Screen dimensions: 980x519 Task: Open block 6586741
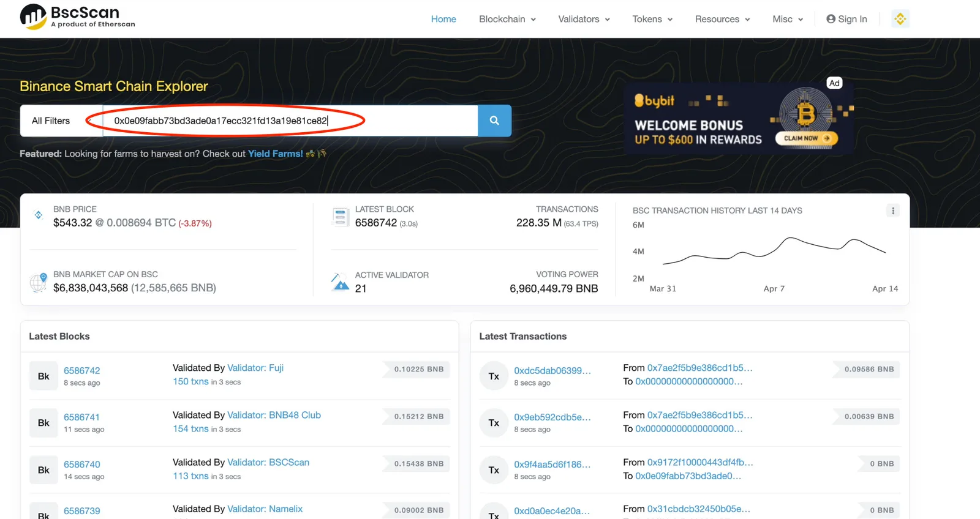pyautogui.click(x=81, y=417)
